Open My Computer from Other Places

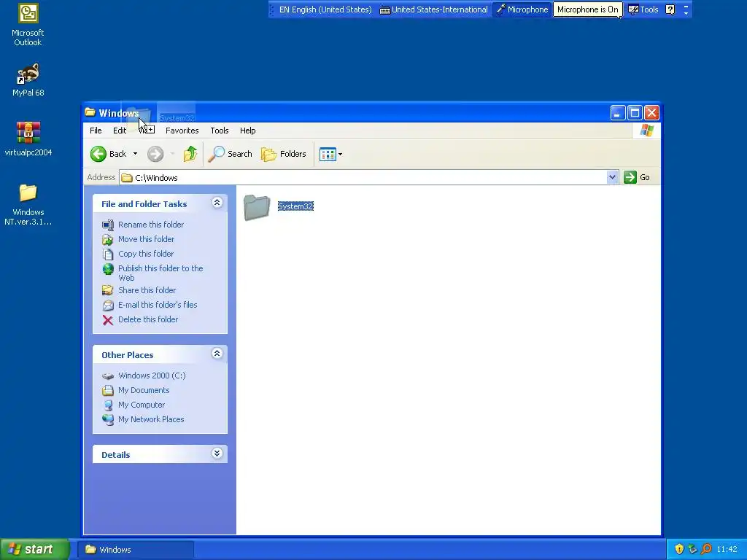coord(142,405)
